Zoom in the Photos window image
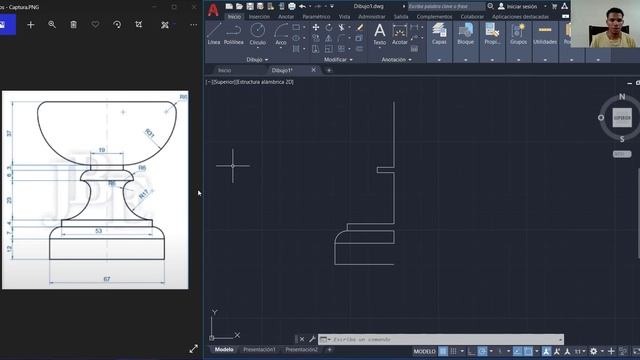 52,24
